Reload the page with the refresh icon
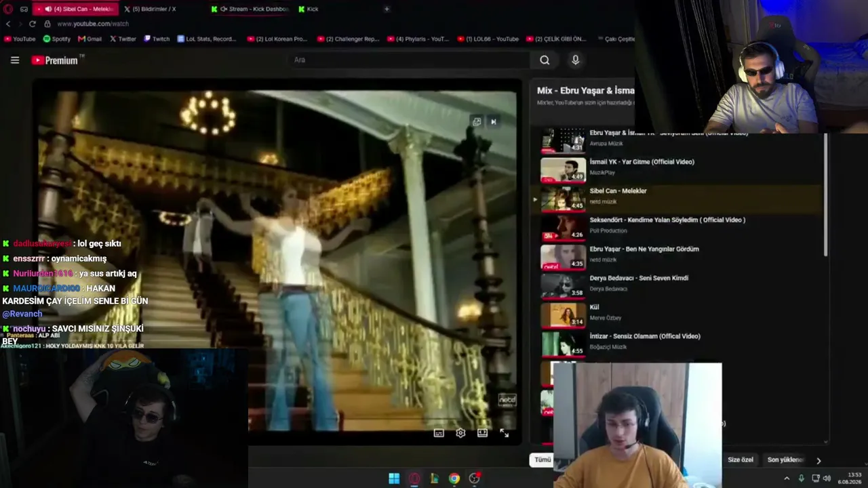 pos(32,24)
